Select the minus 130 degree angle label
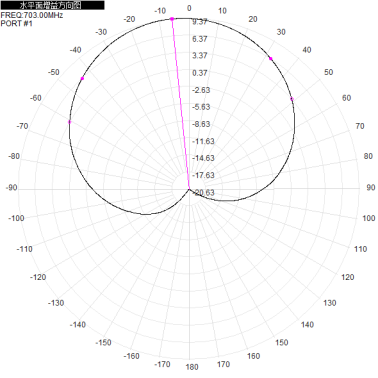 pos(56,303)
